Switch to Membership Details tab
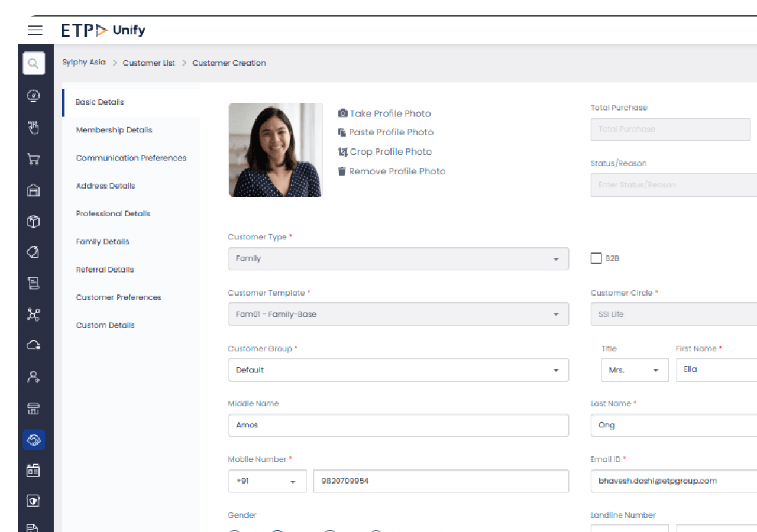757x532 pixels. coord(114,130)
